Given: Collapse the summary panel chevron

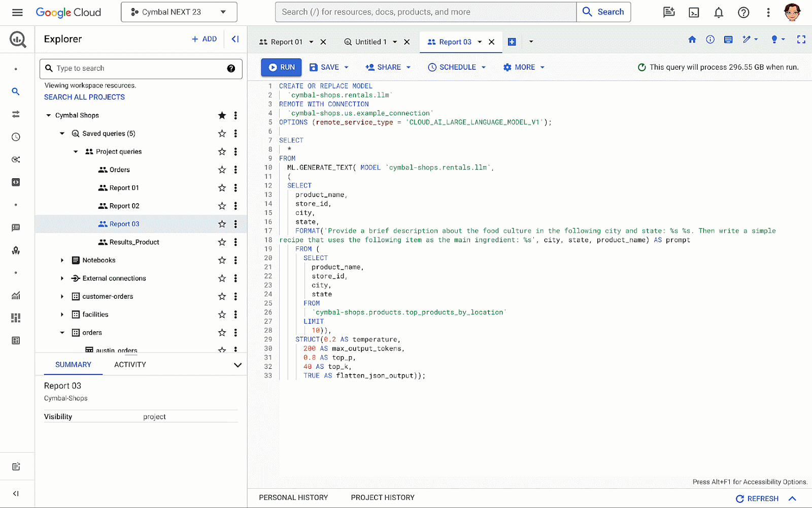Looking at the screenshot, I should [238, 365].
